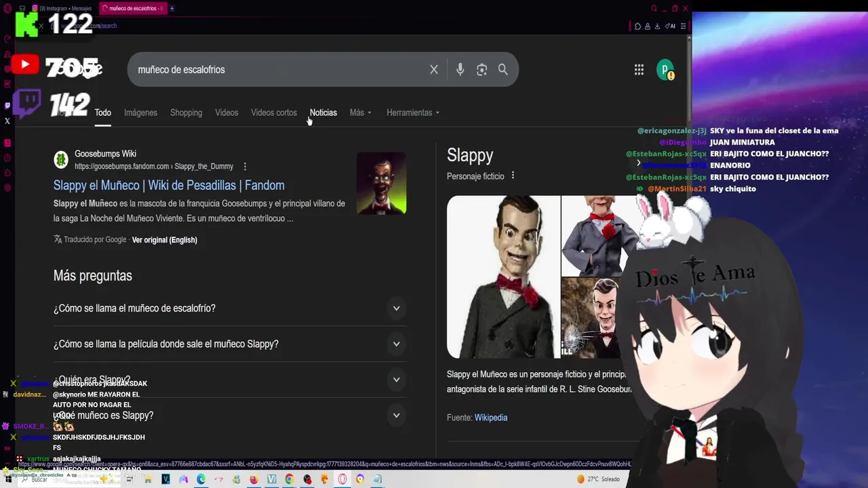The image size is (868, 488).
Task: Open Task View from the taskbar
Action: coord(130,479)
